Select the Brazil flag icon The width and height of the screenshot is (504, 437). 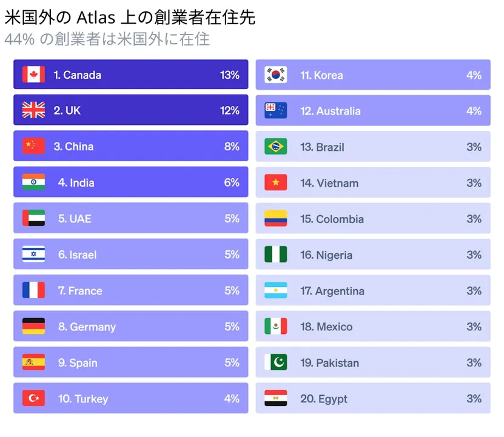coord(275,147)
